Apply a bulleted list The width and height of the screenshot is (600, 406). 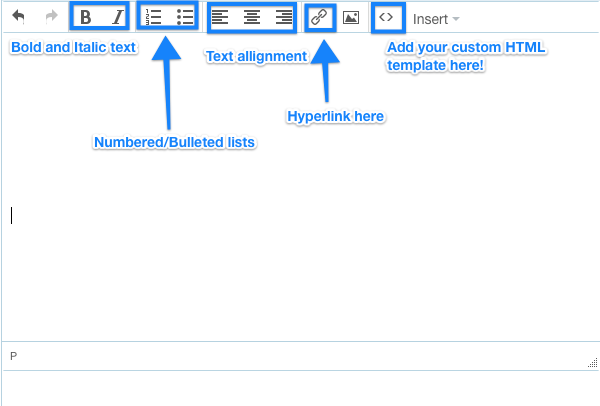[185, 17]
